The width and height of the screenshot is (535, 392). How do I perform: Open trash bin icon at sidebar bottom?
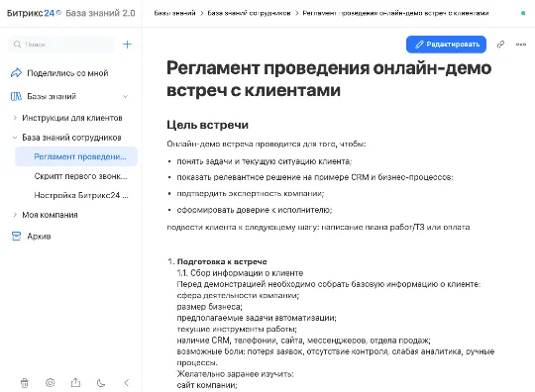[25, 383]
